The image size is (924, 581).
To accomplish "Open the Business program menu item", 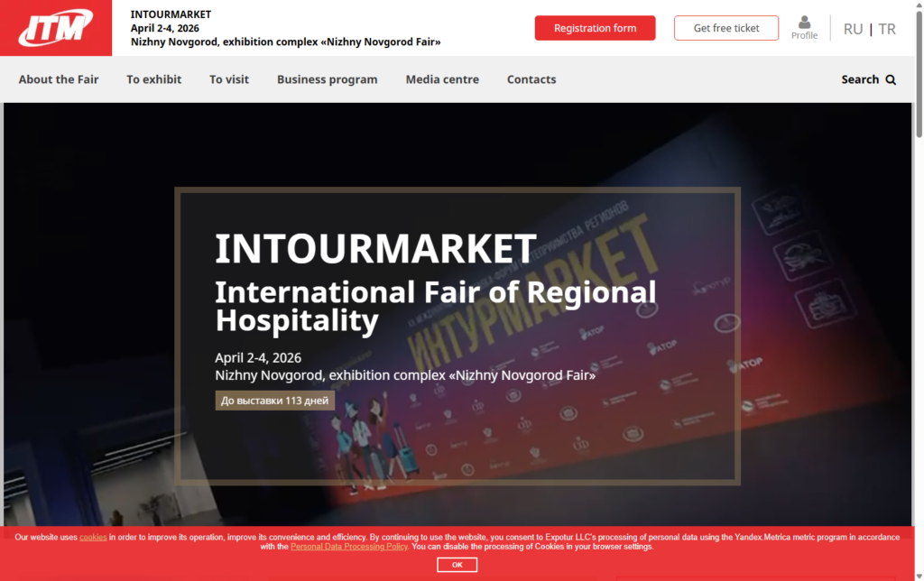I will tap(327, 79).
